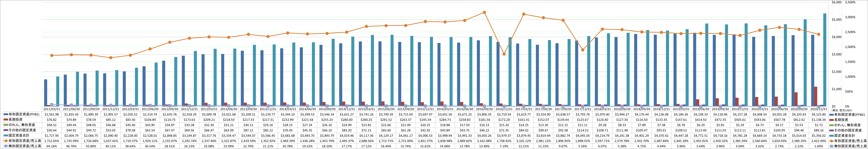Screen dimensions: 868x149
Task: Click the cell showing 2,436.28%
Action: point(307,141)
